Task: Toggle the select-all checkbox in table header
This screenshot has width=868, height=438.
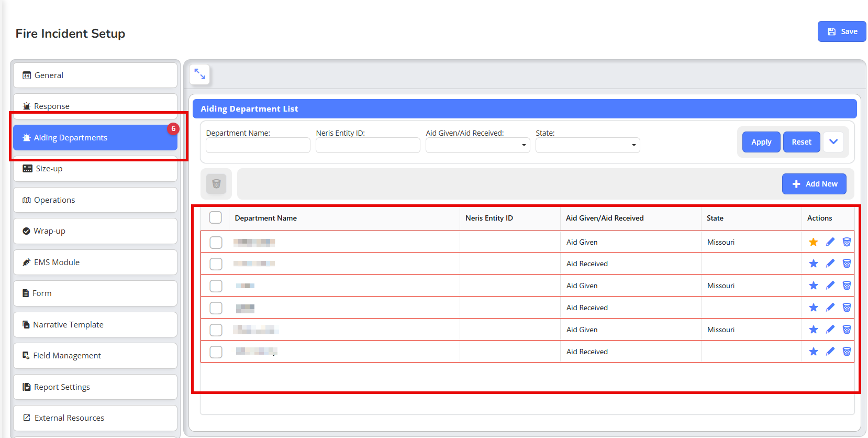Action: click(216, 217)
